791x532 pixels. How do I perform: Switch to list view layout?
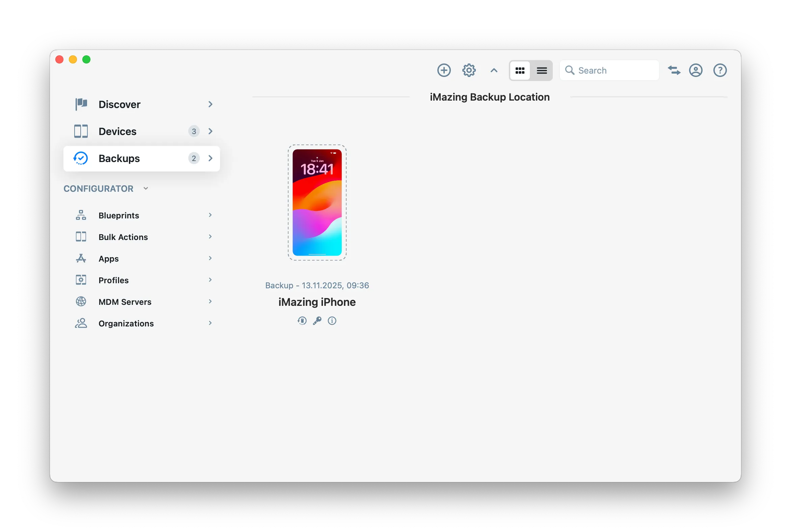pyautogui.click(x=542, y=70)
